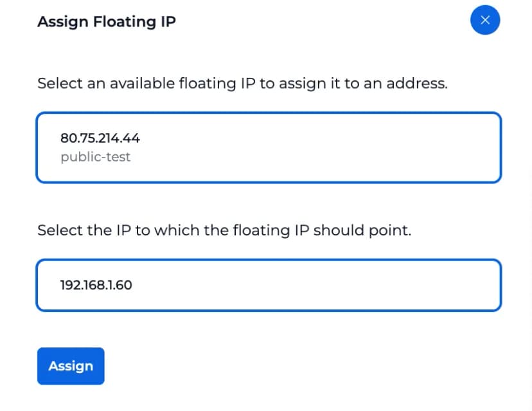Select the 80.75.214.44 floating IP text
532x411 pixels.
point(100,138)
